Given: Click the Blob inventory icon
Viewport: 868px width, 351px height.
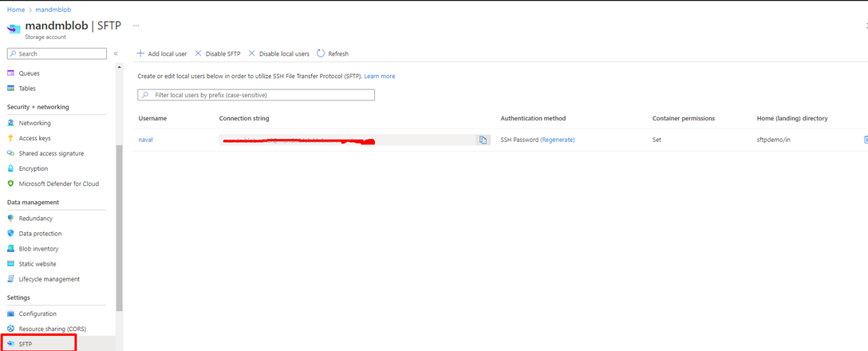Looking at the screenshot, I should click(10, 249).
